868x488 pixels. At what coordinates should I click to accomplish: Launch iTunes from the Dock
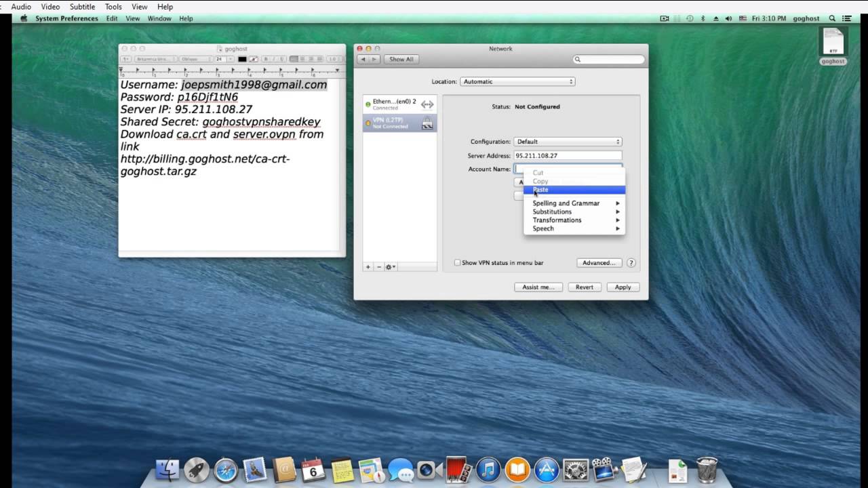click(488, 470)
